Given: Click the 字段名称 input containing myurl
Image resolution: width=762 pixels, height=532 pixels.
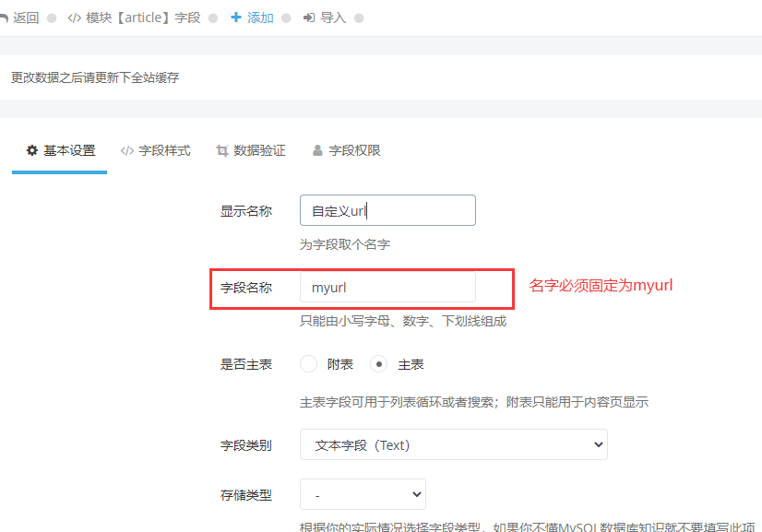Looking at the screenshot, I should [387, 287].
